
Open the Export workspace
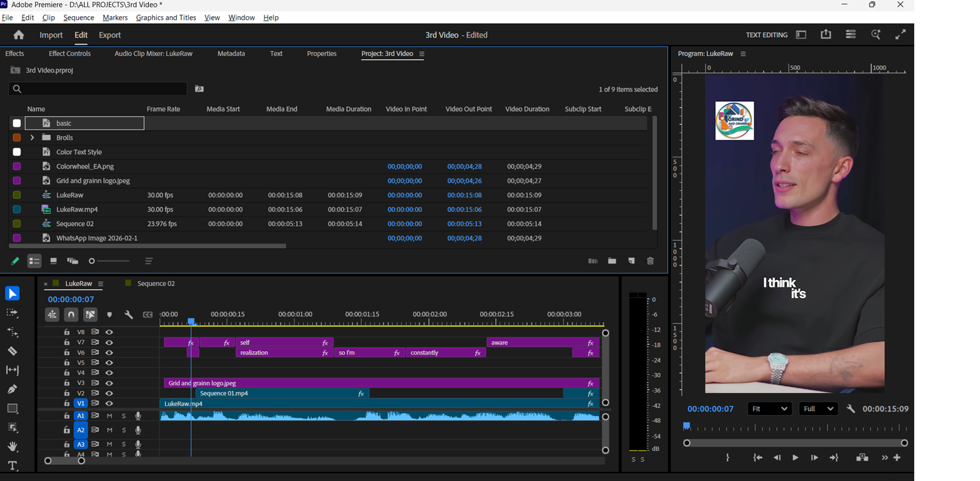109,35
